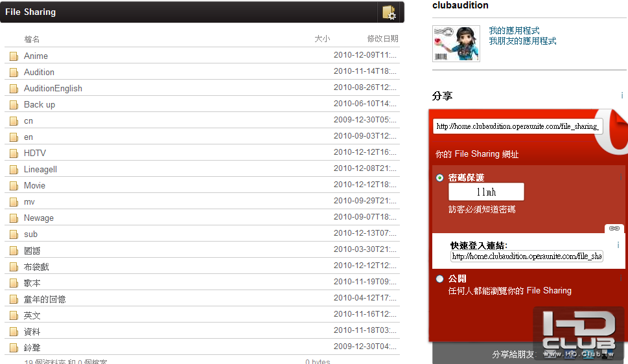The width and height of the screenshot is (628, 364).
Task: Click date 2010-11-19T09 in 歌本 row
Action: pyautogui.click(x=365, y=282)
